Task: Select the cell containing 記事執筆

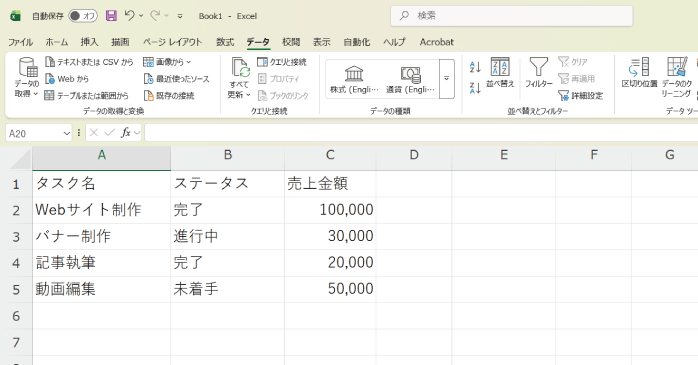Action: 101,263
